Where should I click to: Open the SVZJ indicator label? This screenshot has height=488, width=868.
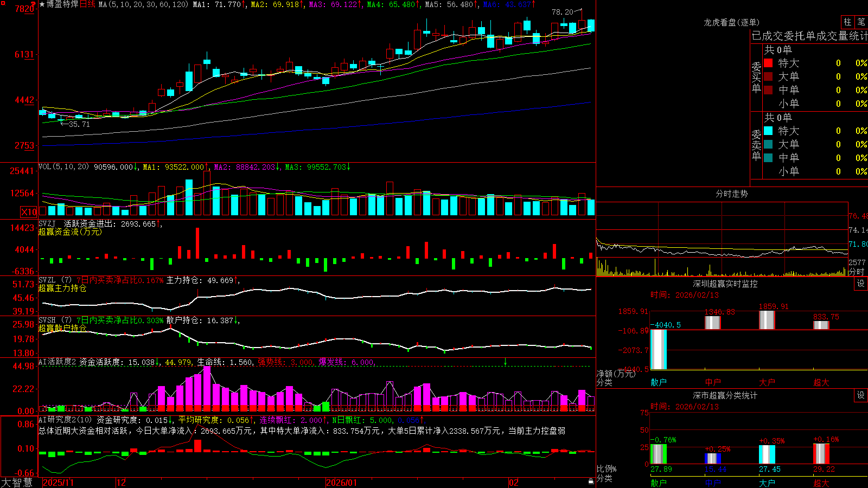(47, 223)
